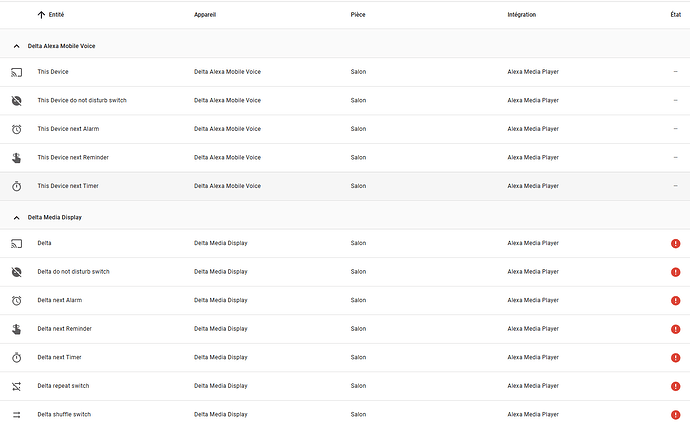Click red error icon on Delta row
Screen dimensions: 690x442
676,244
